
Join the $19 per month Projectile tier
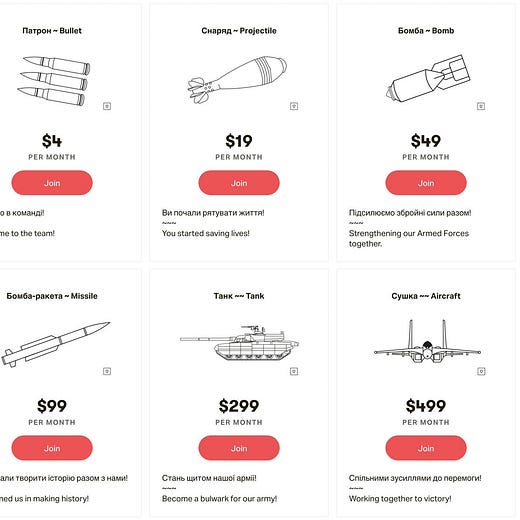239,183
